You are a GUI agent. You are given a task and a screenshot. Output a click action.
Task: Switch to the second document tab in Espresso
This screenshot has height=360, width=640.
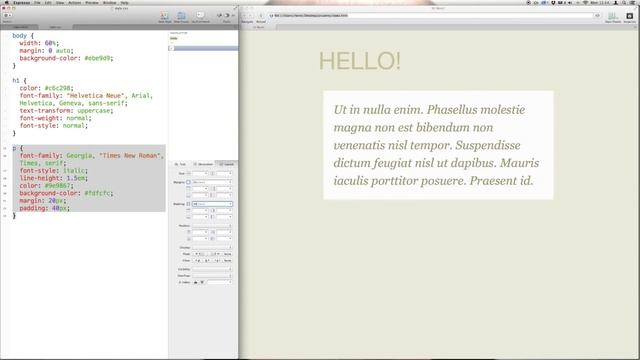click(x=56, y=27)
